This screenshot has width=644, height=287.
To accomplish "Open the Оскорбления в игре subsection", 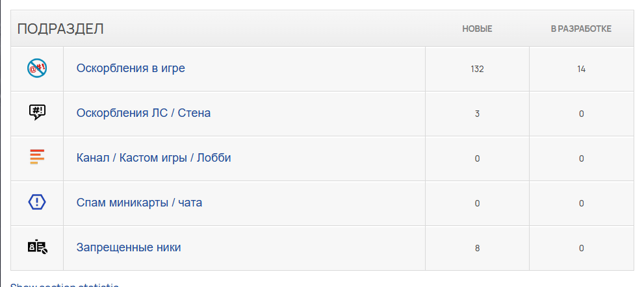I will click(x=131, y=68).
